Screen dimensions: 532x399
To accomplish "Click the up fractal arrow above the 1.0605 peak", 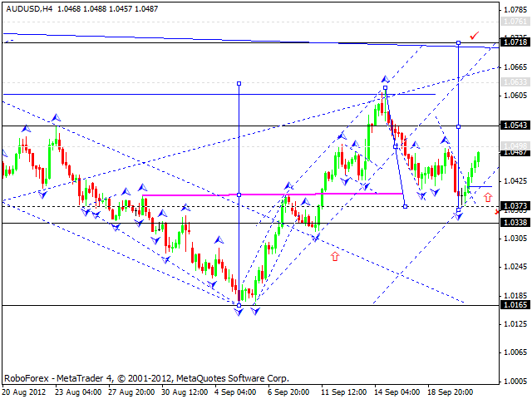I will [385, 79].
